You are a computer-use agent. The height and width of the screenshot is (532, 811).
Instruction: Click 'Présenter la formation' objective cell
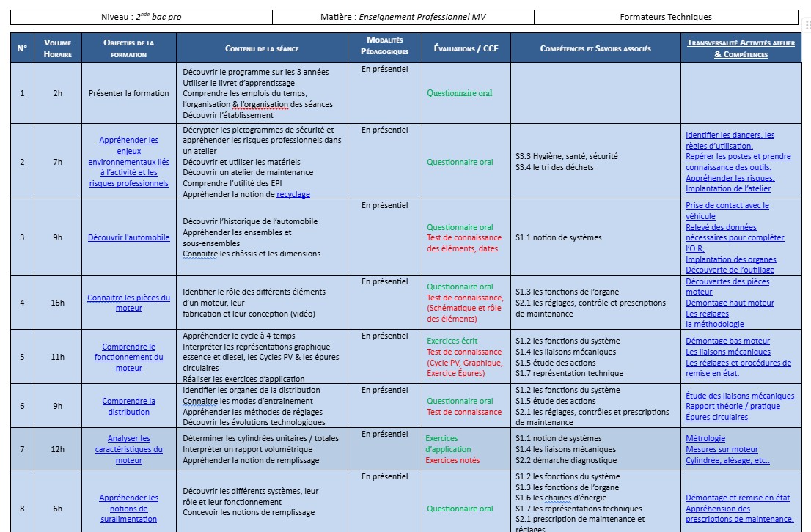(x=128, y=93)
